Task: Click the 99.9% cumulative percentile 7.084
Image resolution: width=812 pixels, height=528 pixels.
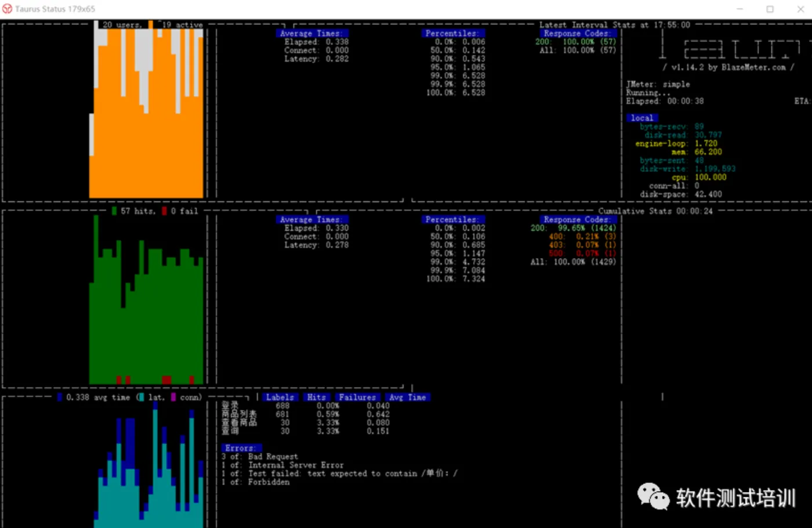Action: [x=474, y=270]
